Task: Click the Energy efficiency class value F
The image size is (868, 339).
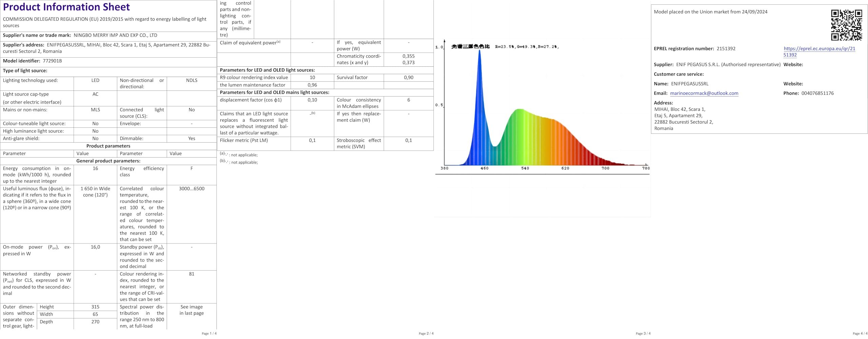Action: [192, 168]
